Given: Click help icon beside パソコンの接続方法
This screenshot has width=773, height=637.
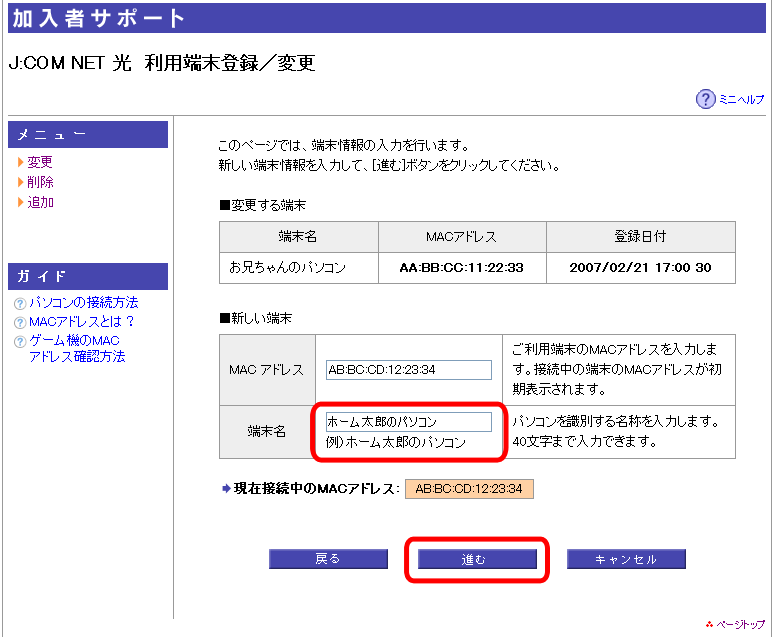Looking at the screenshot, I should click(20, 303).
